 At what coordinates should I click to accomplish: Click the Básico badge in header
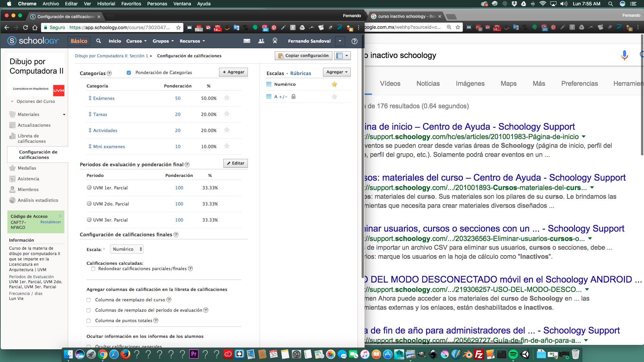click(x=79, y=41)
